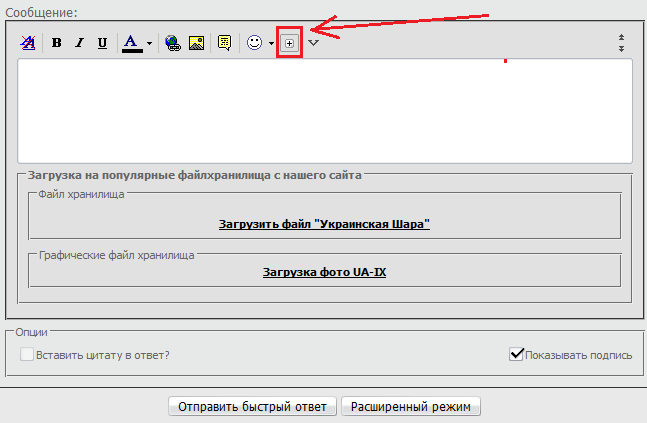Click Расширенный режим button
Viewport: 647px width, 423px height.
tap(411, 406)
